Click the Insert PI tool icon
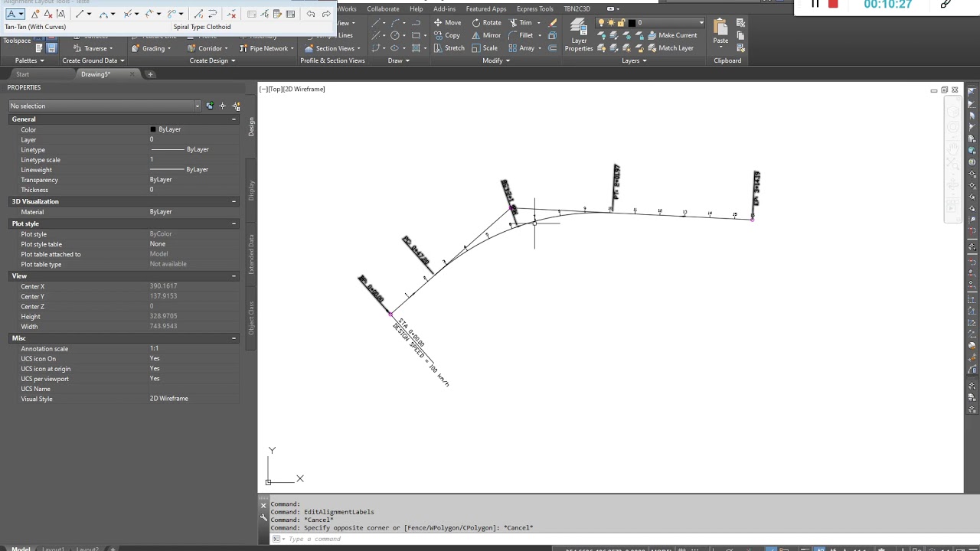This screenshot has width=980, height=551. click(x=35, y=14)
